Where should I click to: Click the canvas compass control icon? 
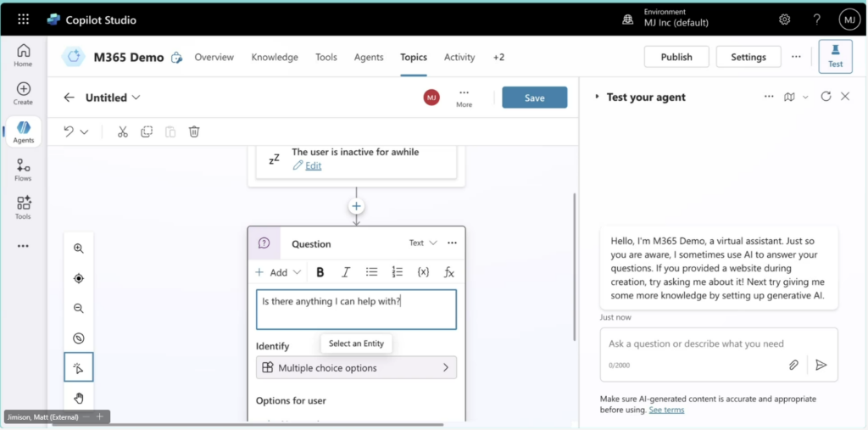[79, 338]
